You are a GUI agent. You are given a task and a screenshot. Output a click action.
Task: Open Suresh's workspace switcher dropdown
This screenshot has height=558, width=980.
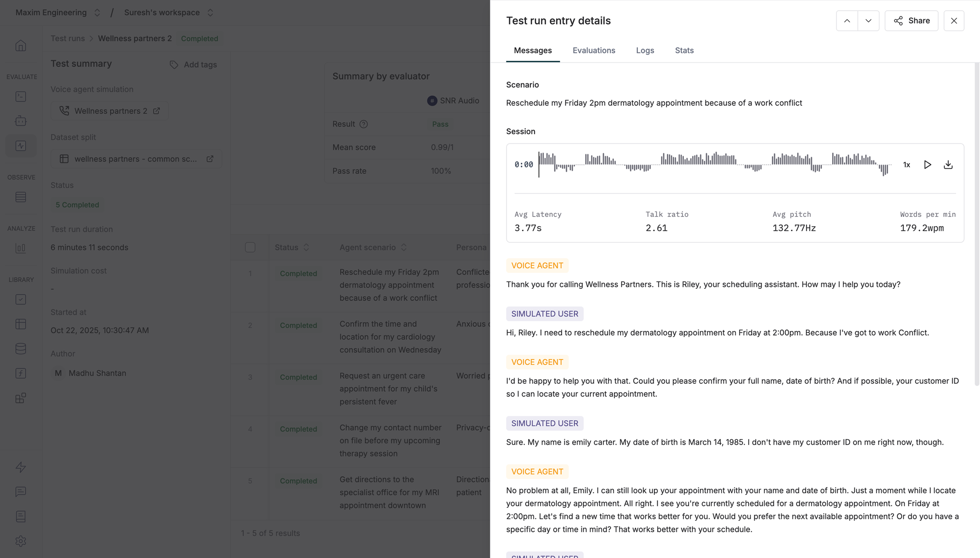point(210,13)
